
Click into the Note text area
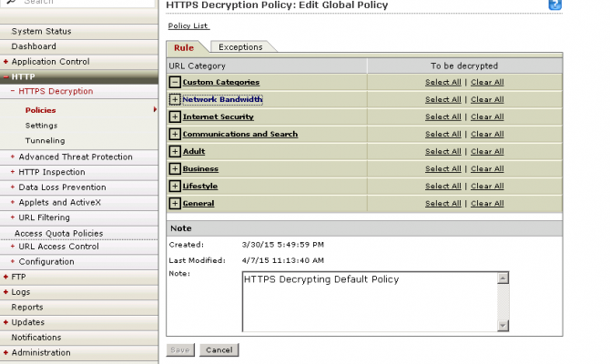click(x=370, y=302)
